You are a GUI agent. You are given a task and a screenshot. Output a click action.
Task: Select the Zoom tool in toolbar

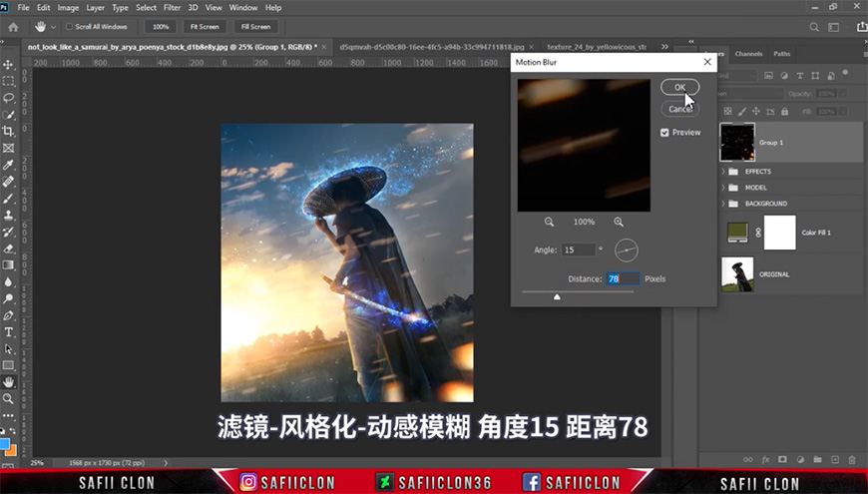pos(8,399)
